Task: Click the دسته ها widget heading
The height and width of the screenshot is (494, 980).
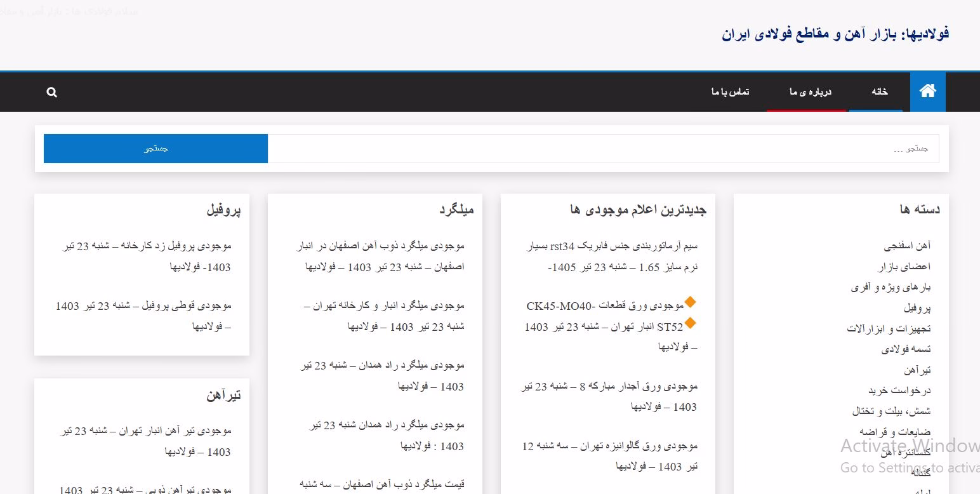Action: (x=920, y=209)
